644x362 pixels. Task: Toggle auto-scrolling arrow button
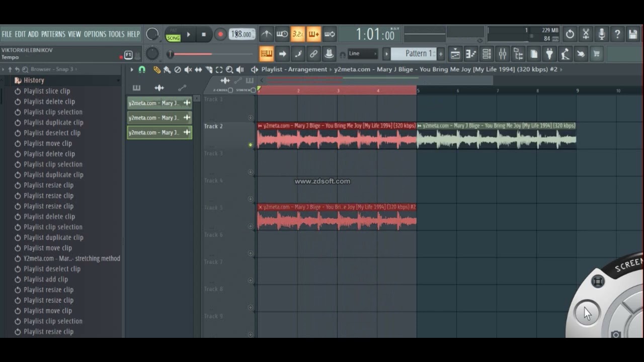click(282, 53)
